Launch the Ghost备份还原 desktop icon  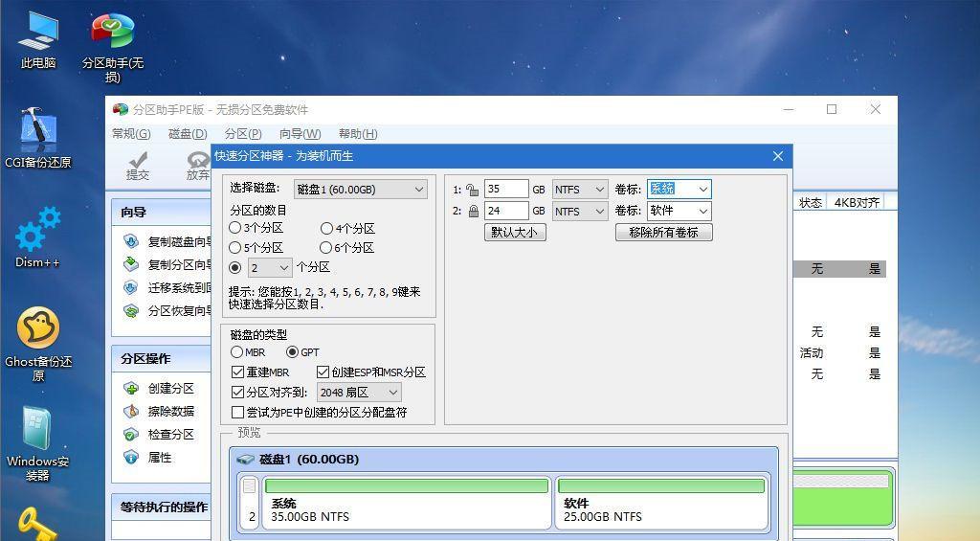click(38, 343)
